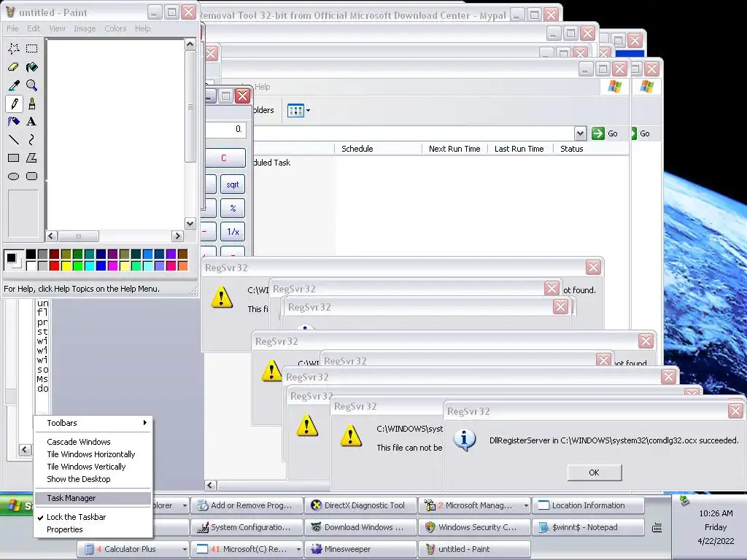Select the Text tool in Paint
Viewport: 747px width, 560px height.
point(32,122)
